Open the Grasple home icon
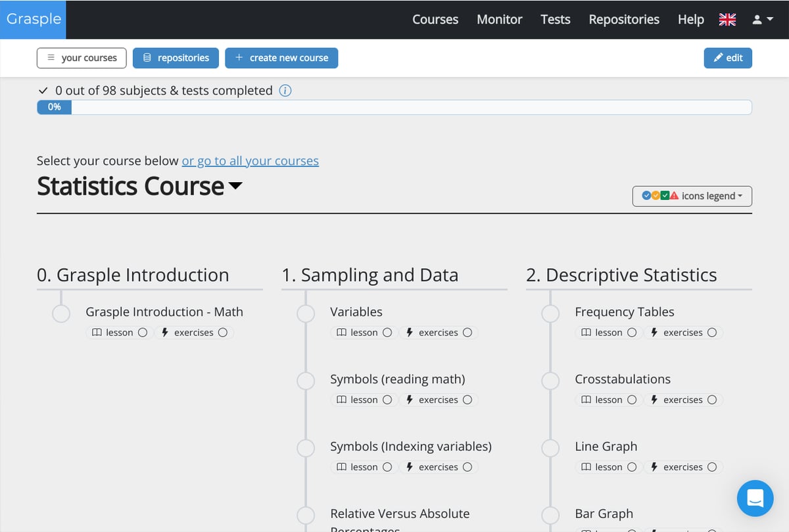Viewport: 789px width, 532px height. [x=33, y=20]
